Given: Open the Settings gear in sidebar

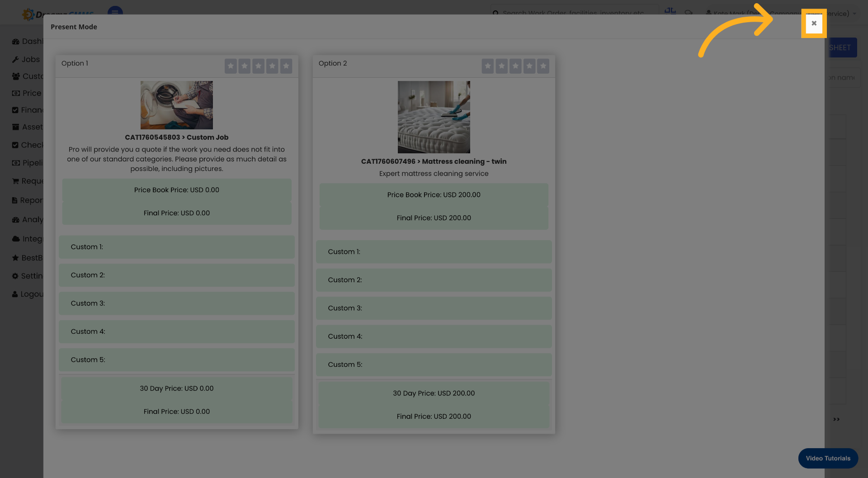Looking at the screenshot, I should pyautogui.click(x=16, y=276).
